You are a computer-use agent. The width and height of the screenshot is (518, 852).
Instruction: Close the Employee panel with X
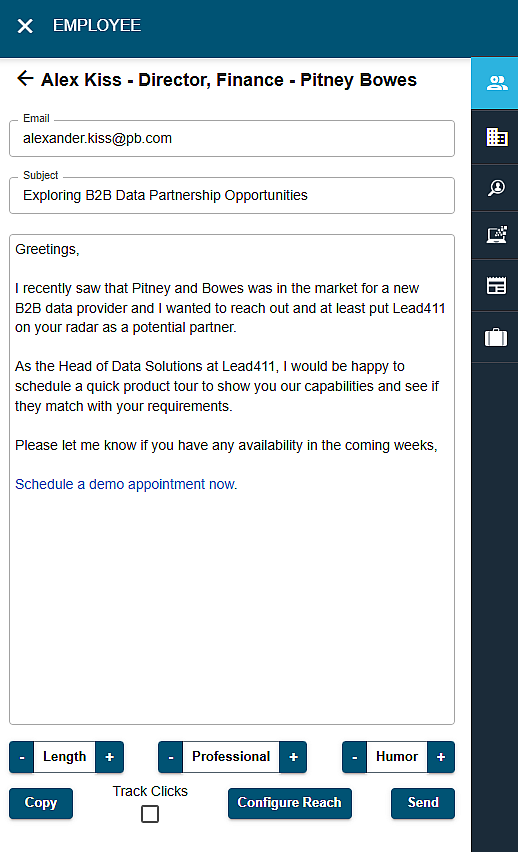25,26
